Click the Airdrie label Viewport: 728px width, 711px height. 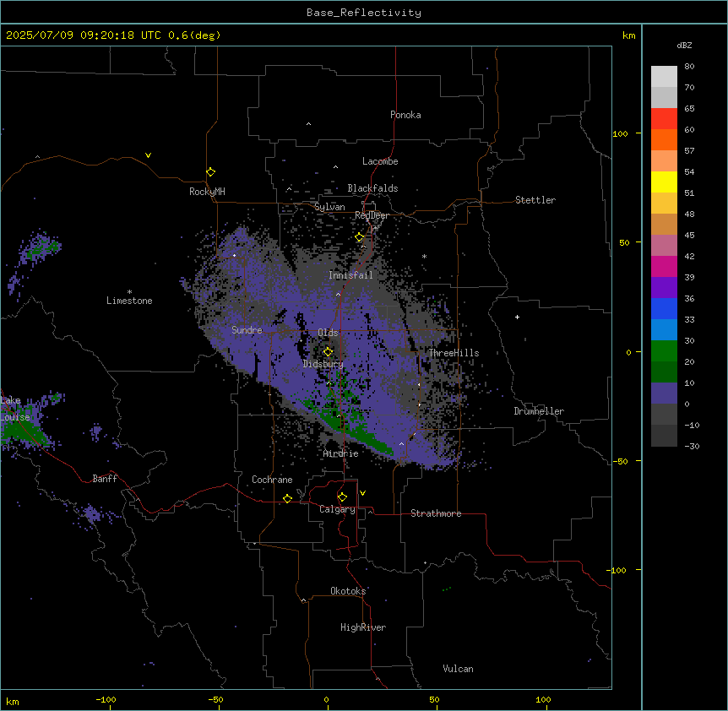340,453
